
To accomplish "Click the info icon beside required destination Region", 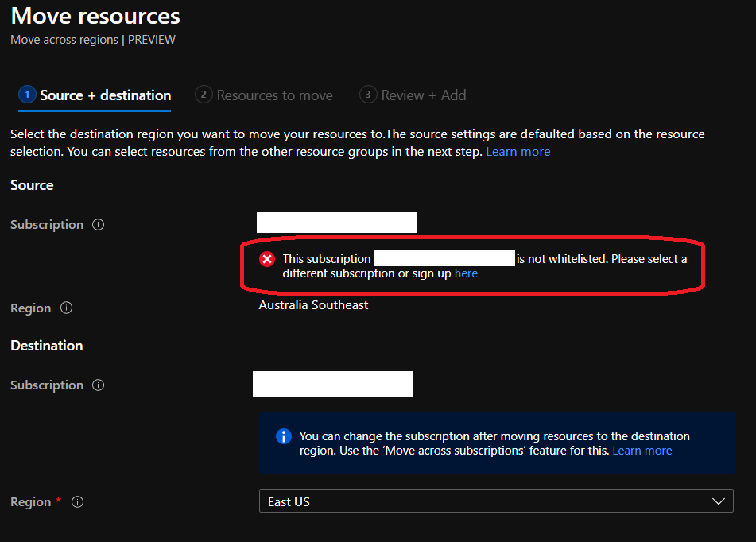I will tap(78, 502).
